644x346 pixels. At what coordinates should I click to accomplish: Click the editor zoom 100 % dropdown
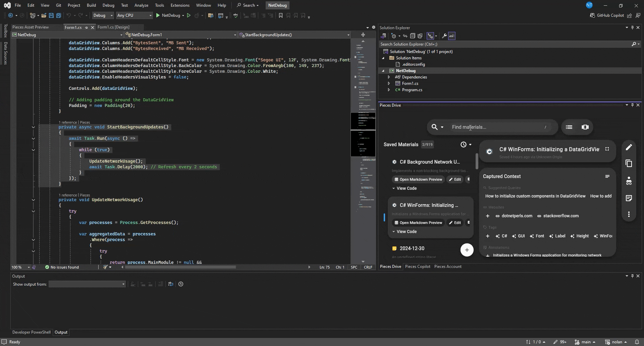(20, 267)
